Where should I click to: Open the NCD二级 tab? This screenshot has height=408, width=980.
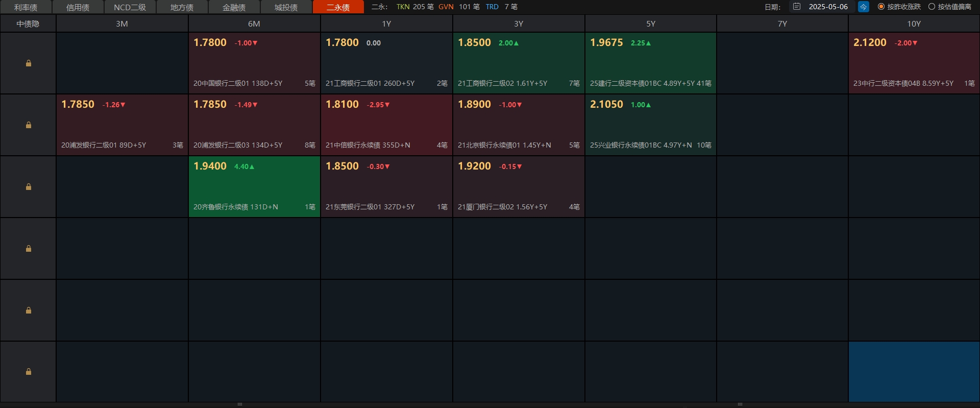click(130, 7)
